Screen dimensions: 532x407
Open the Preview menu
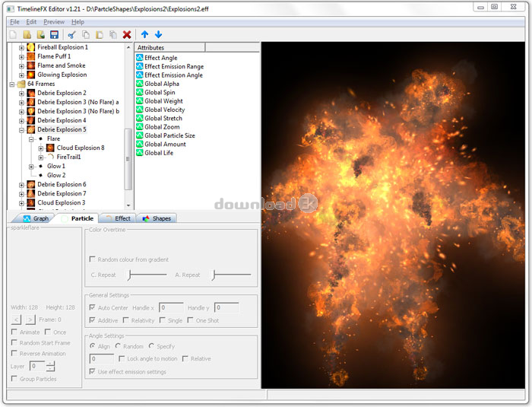point(54,22)
